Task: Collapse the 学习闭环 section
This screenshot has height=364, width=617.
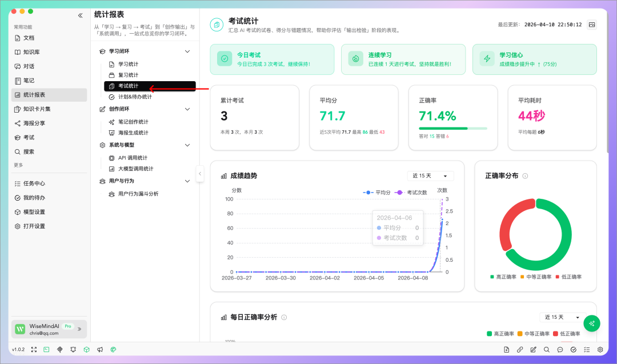Action: click(187, 51)
